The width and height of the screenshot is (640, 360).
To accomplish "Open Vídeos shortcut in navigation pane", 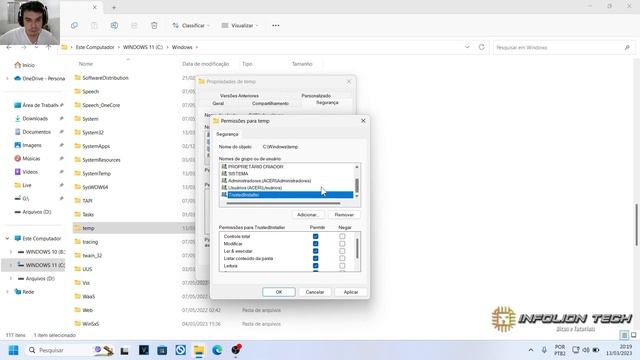I will (30, 172).
